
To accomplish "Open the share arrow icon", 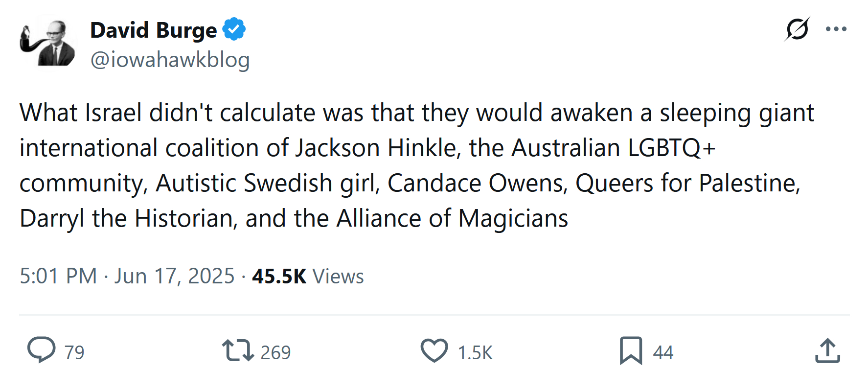I will [827, 351].
